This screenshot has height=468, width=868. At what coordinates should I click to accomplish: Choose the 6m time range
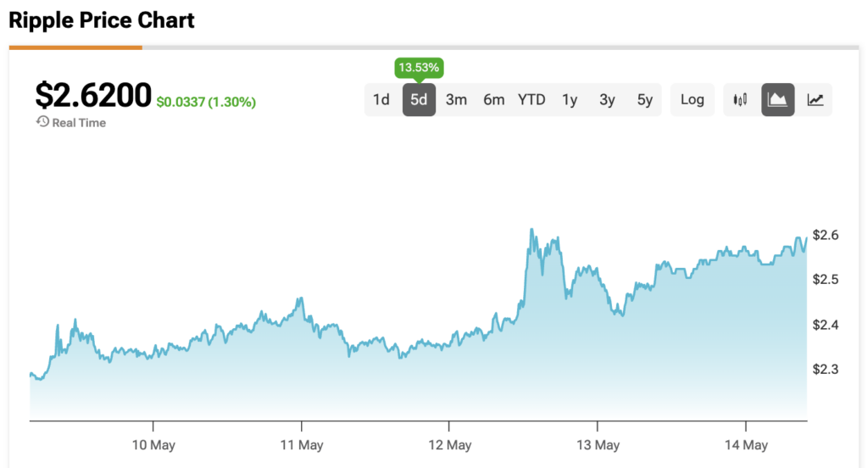click(494, 100)
